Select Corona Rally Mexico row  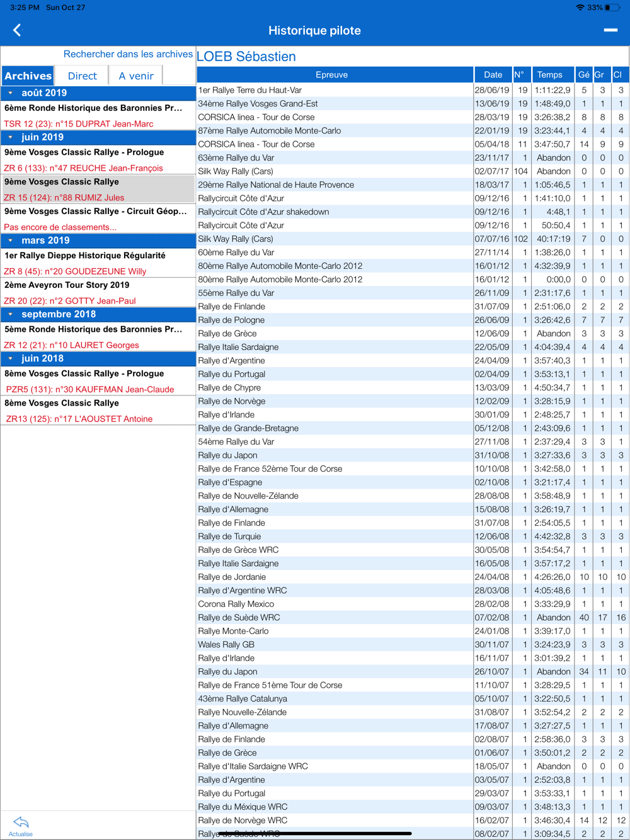(x=413, y=604)
